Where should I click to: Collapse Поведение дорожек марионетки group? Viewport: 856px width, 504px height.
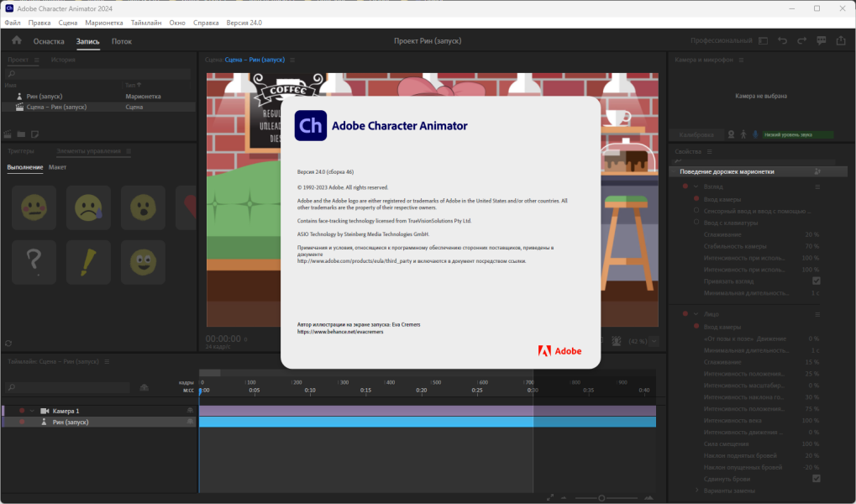675,171
